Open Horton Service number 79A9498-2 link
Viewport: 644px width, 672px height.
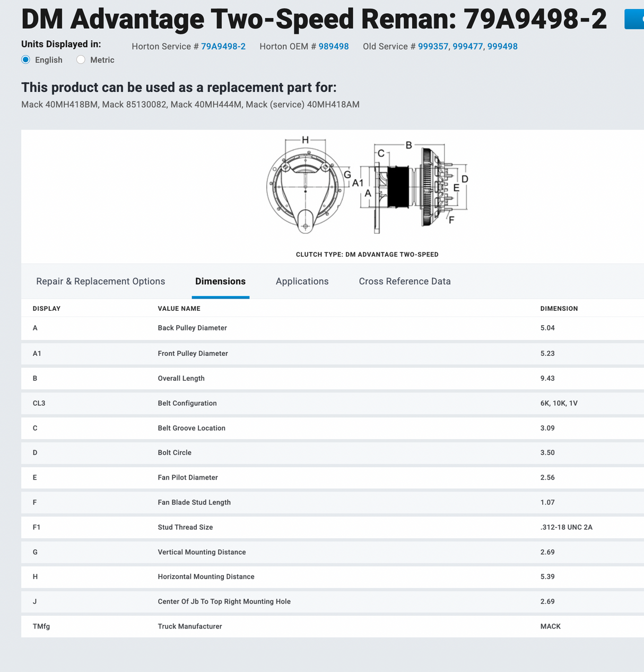[223, 47]
